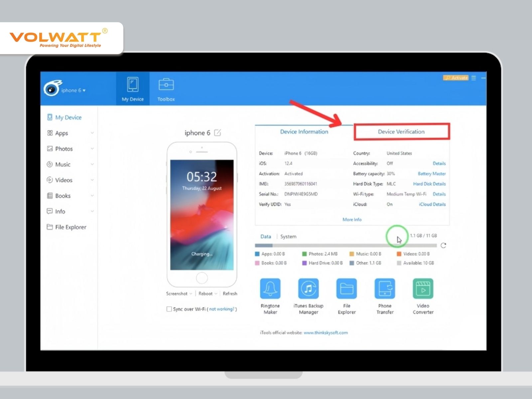Image resolution: width=532 pixels, height=399 pixels.
Task: Click the rename pencil icon beside iphone 6
Action: pos(217,132)
